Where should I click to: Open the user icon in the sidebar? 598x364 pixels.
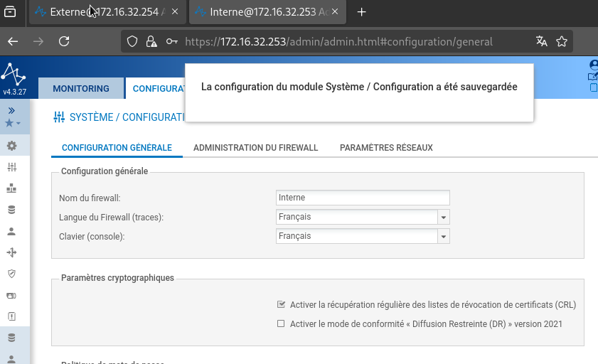[11, 231]
